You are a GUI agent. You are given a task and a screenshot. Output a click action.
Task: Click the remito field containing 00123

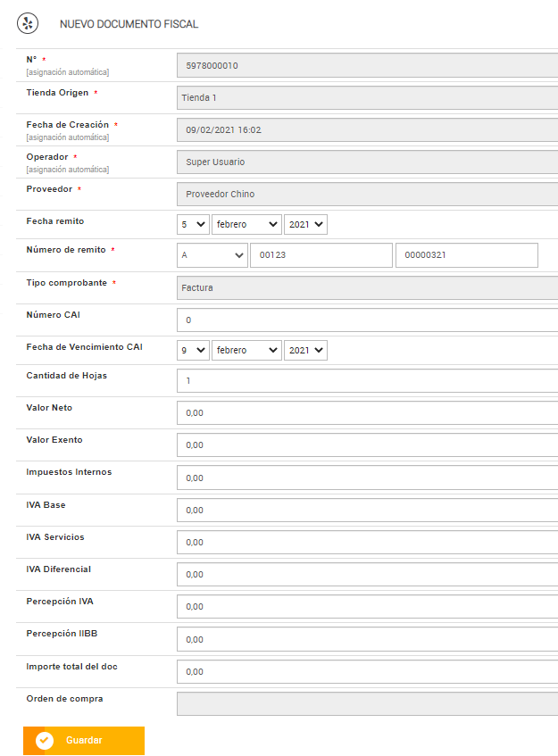tap(321, 255)
